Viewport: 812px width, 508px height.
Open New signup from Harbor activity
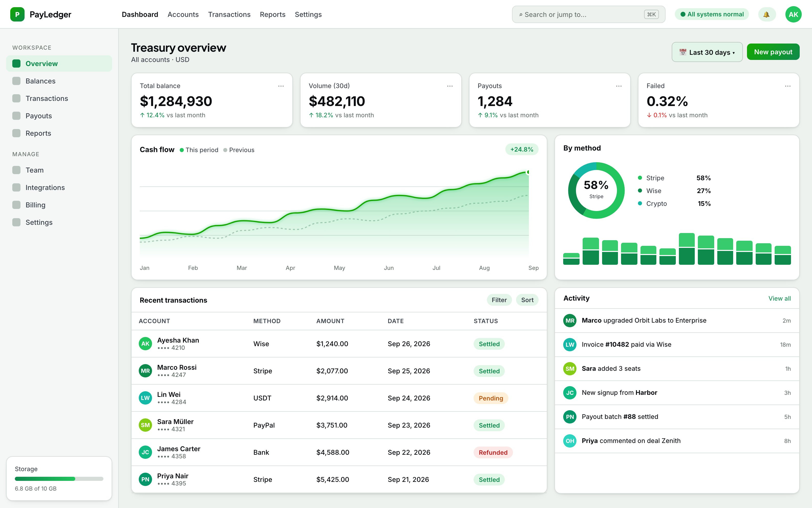coord(677,393)
